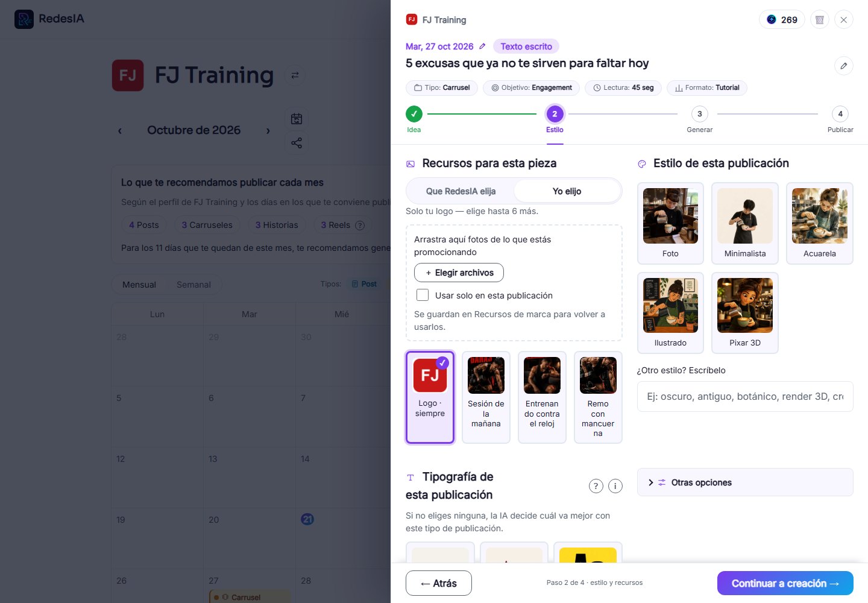Select the Estilo step tab
This screenshot has width=868, height=603.
(555, 119)
